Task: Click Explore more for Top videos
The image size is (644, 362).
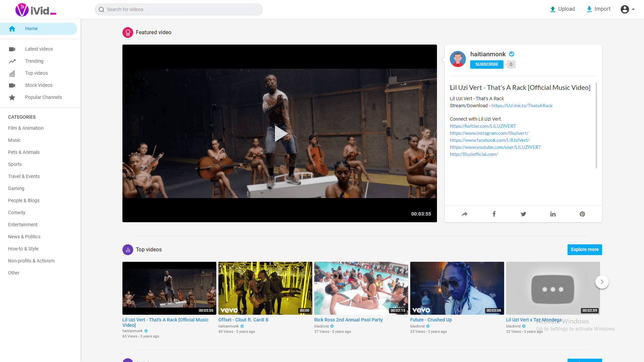Action: coord(584,249)
